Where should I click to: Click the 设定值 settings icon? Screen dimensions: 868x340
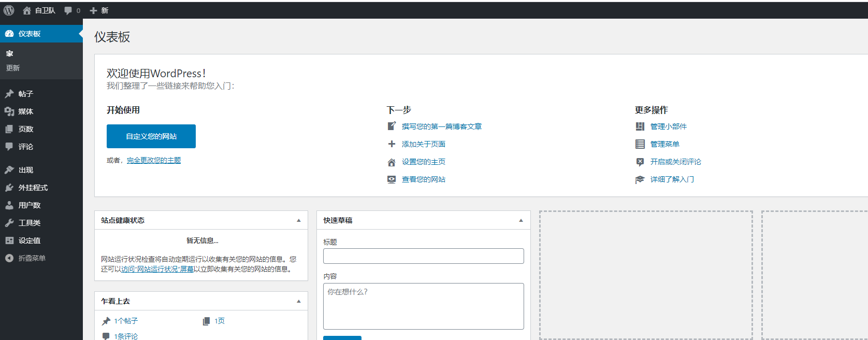(9, 240)
